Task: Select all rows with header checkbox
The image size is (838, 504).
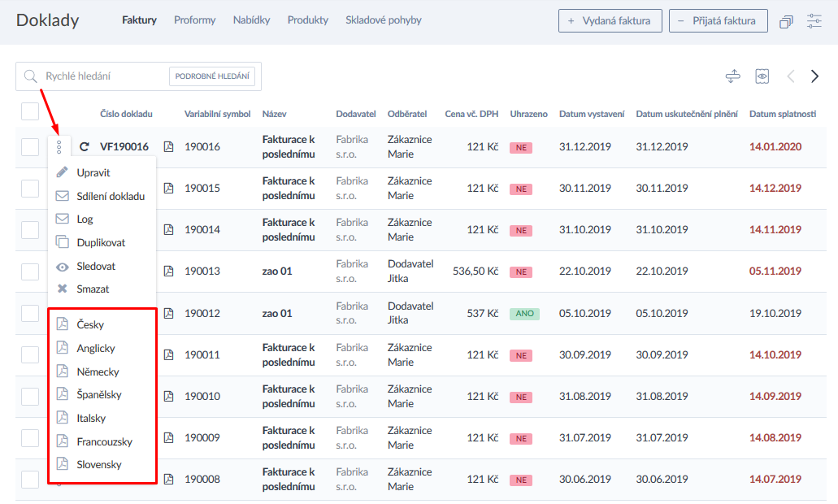Action: tap(30, 112)
